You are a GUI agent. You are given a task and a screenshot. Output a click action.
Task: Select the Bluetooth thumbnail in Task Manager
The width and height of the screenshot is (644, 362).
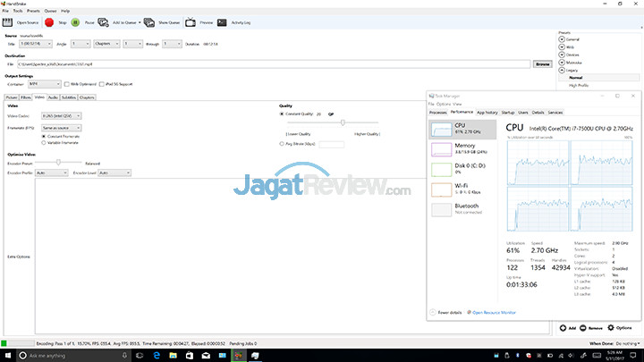[441, 209]
